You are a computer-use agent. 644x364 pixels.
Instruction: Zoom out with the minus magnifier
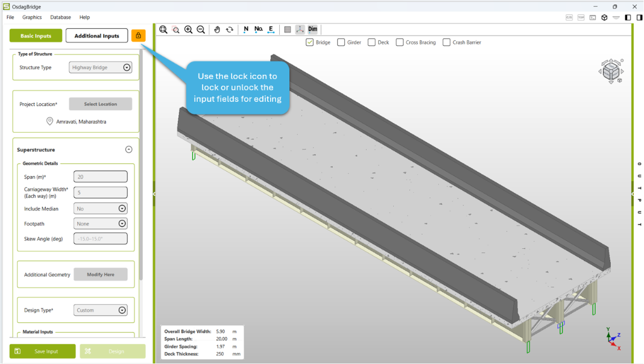click(201, 30)
